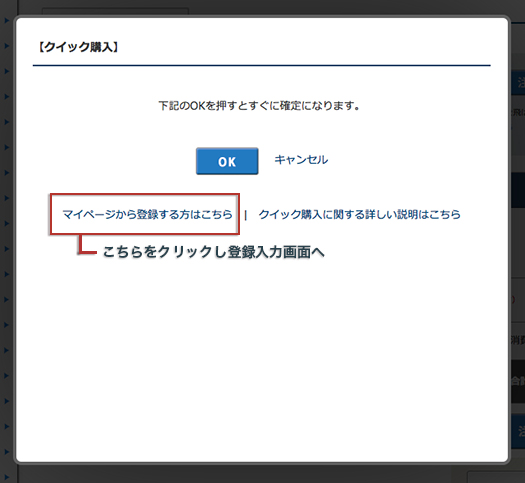Click the second arrow icon from top in sidebar

6,46
